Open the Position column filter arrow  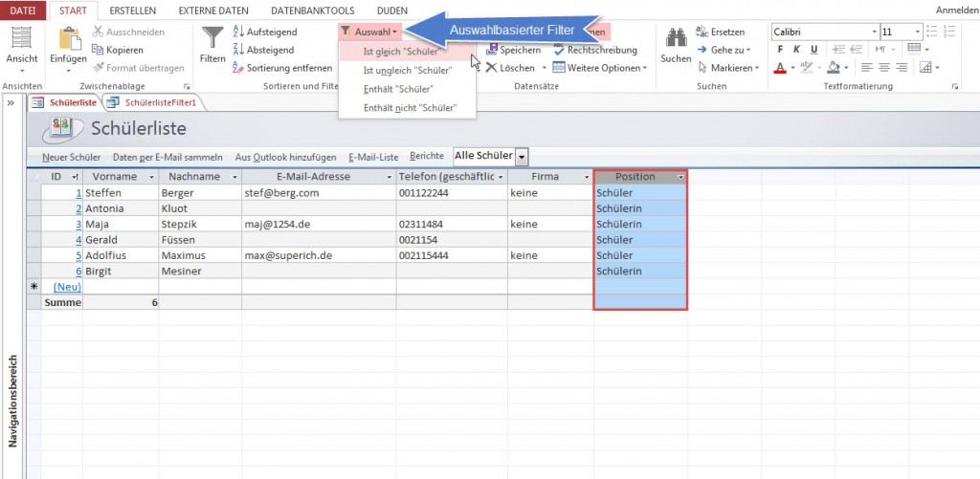tap(680, 177)
